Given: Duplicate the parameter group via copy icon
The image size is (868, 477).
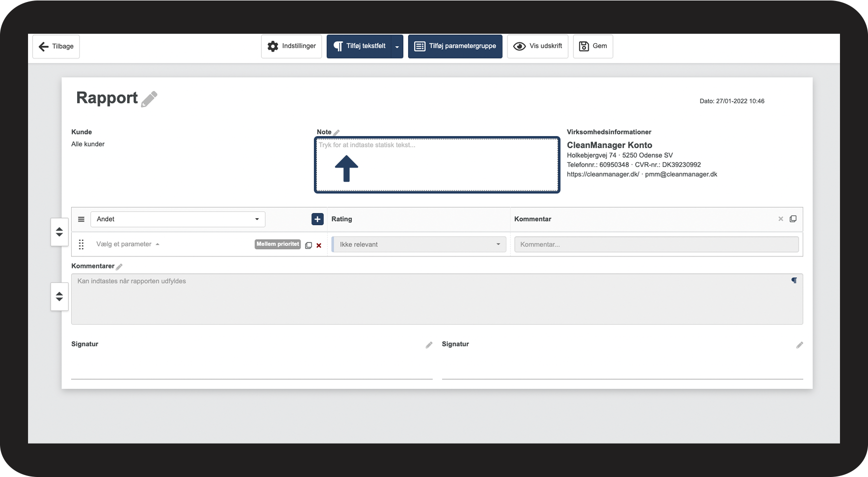Looking at the screenshot, I should click(793, 219).
